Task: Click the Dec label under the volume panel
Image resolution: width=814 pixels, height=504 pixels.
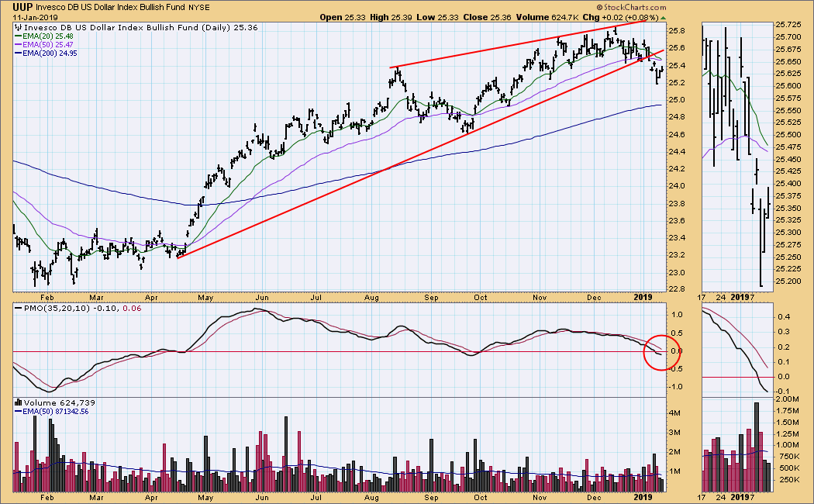Action: (593, 497)
